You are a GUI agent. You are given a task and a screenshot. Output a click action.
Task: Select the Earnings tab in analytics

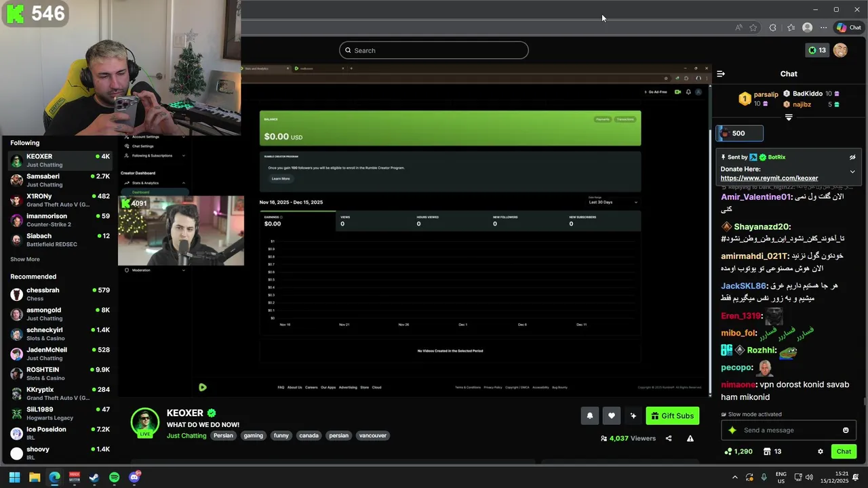(x=298, y=220)
